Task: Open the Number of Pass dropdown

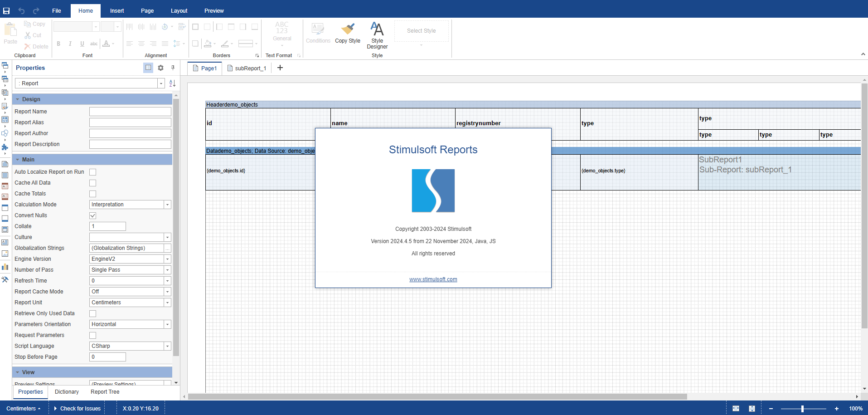Action: tap(167, 270)
